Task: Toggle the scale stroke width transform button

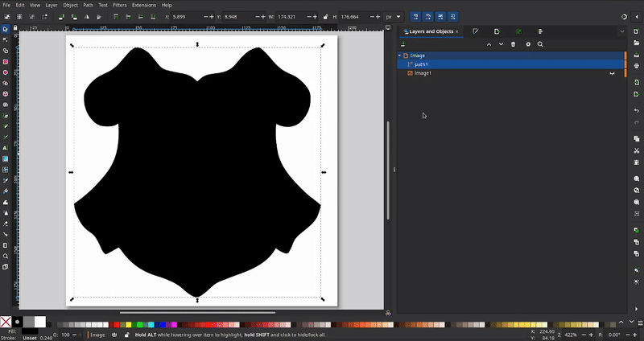Action: [415, 16]
